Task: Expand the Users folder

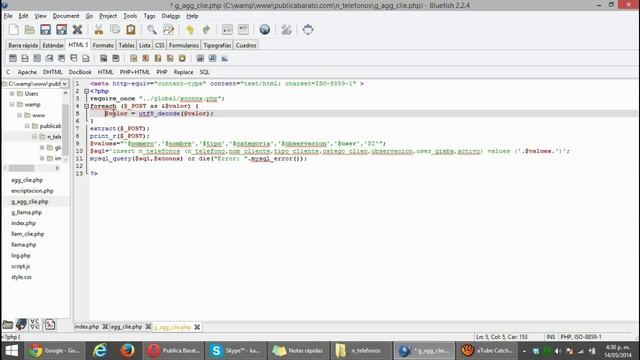Action: 12,94
